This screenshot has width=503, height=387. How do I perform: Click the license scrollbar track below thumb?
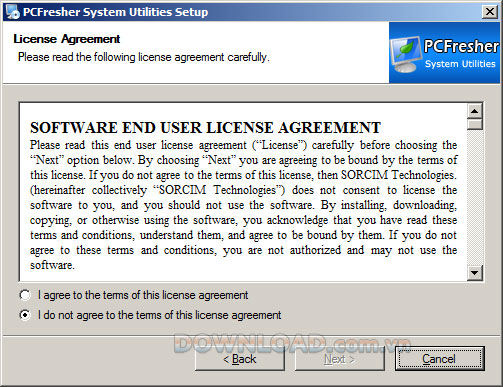point(475,197)
